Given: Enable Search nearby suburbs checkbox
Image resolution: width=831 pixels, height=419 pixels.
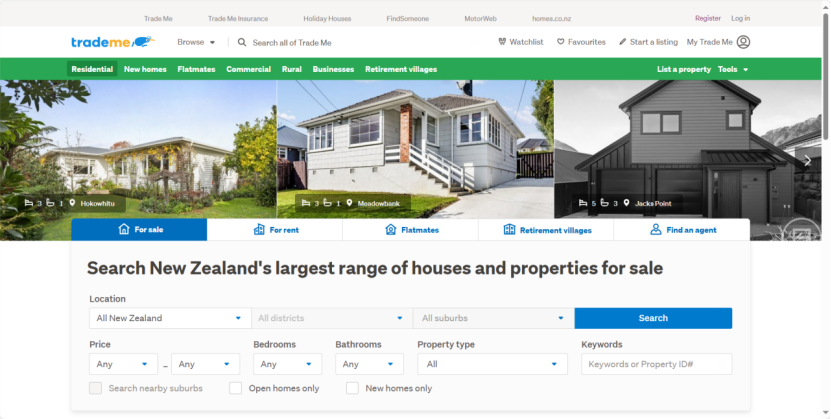Looking at the screenshot, I should pyautogui.click(x=95, y=388).
